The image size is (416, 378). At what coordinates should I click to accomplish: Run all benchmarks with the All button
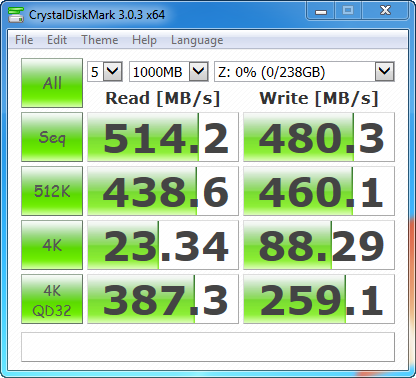(52, 83)
